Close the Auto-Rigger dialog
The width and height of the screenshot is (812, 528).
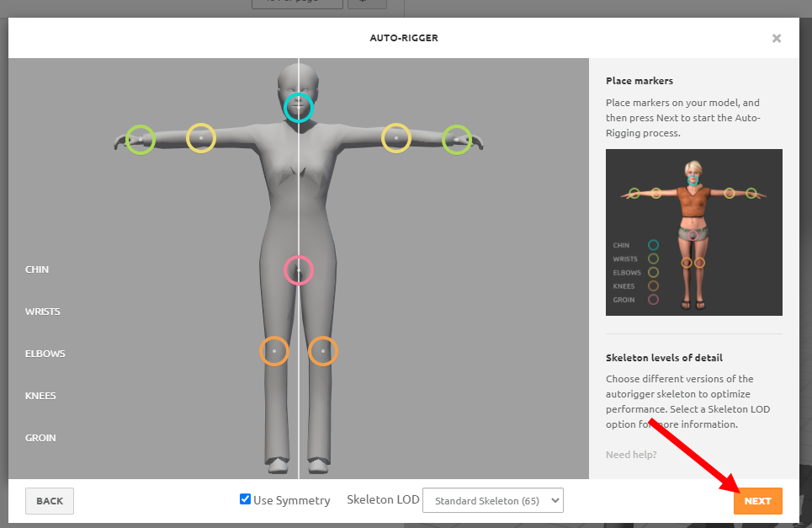click(x=777, y=39)
